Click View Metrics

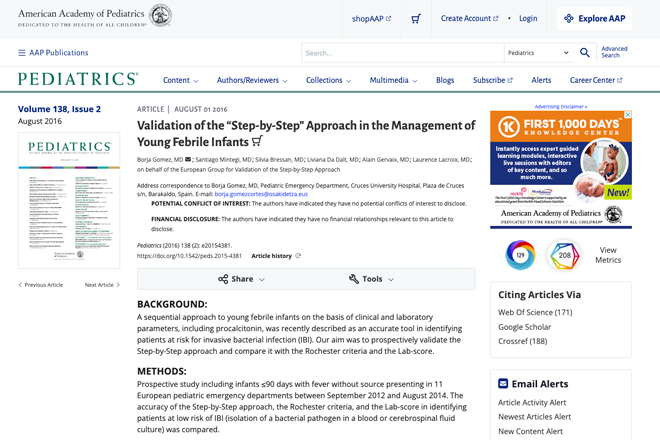tap(608, 255)
